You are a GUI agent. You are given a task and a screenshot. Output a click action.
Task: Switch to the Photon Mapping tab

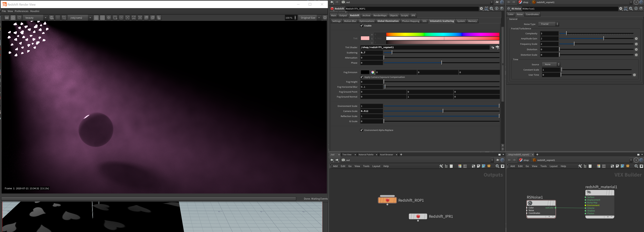pos(410,21)
